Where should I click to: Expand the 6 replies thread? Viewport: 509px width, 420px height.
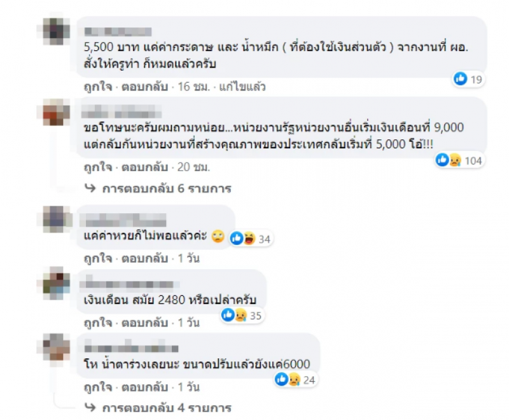(x=158, y=188)
